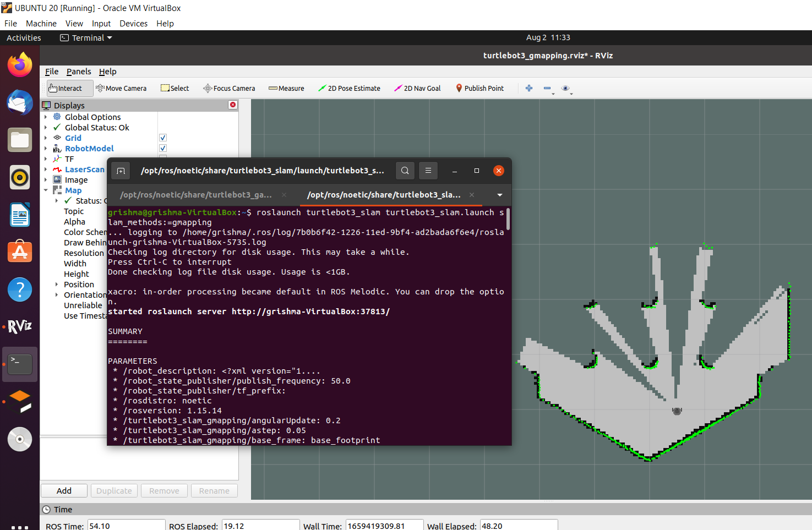Open new tab in terminal

(121, 171)
